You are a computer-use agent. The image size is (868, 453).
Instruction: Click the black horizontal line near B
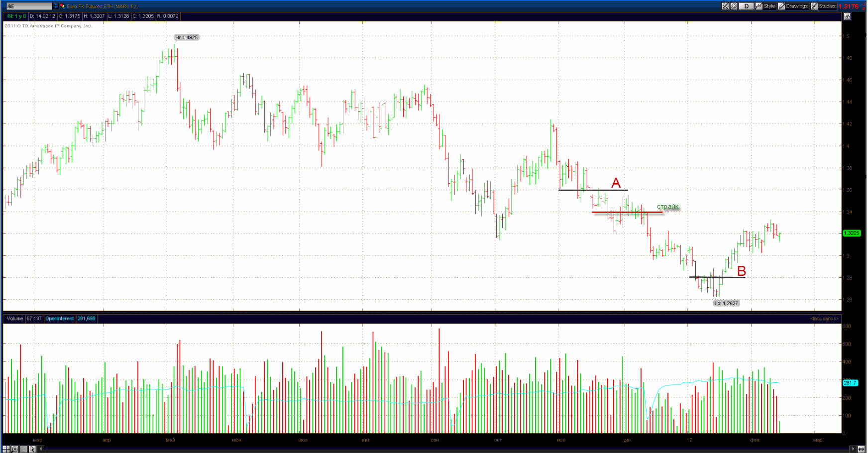717,277
